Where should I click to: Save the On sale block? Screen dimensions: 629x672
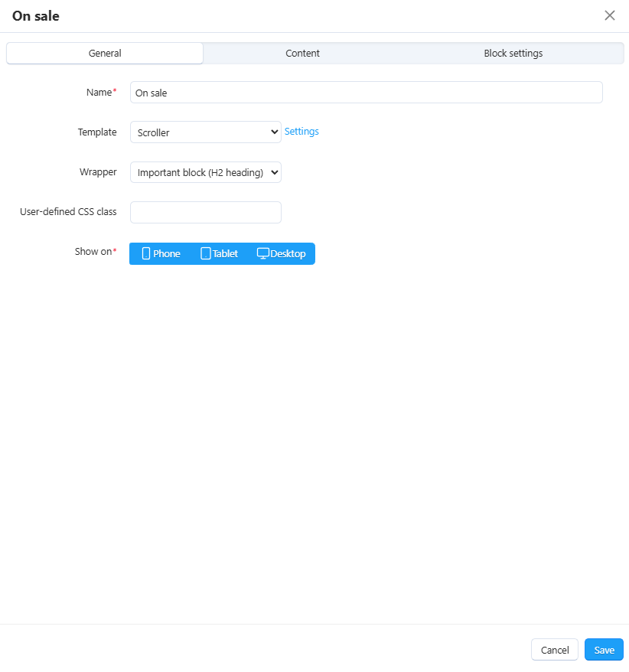604,650
